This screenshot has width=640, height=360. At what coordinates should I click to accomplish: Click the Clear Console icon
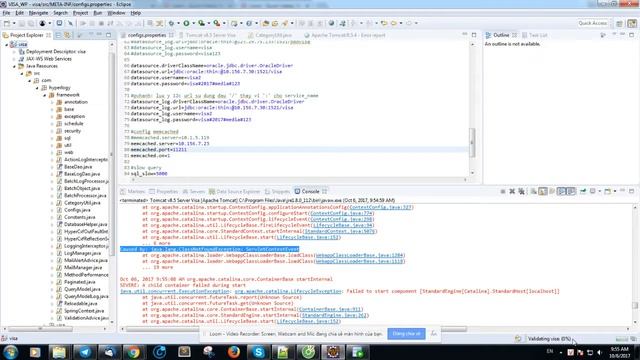point(533,191)
